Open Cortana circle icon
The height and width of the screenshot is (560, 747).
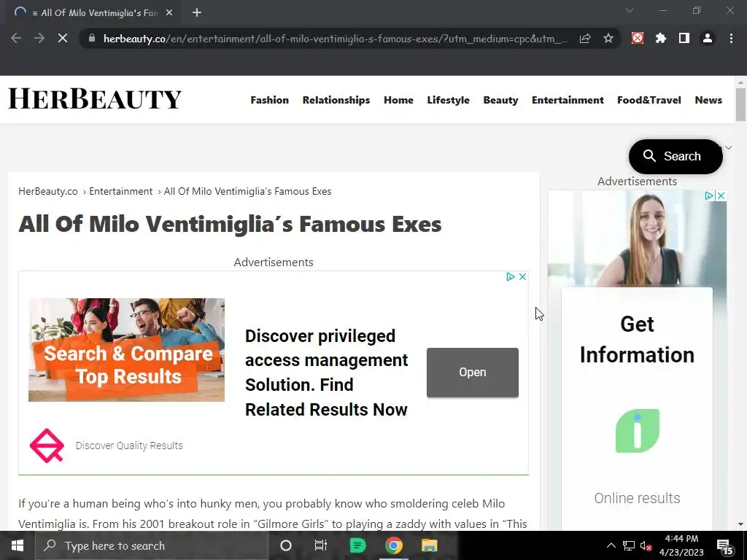pyautogui.click(x=286, y=545)
